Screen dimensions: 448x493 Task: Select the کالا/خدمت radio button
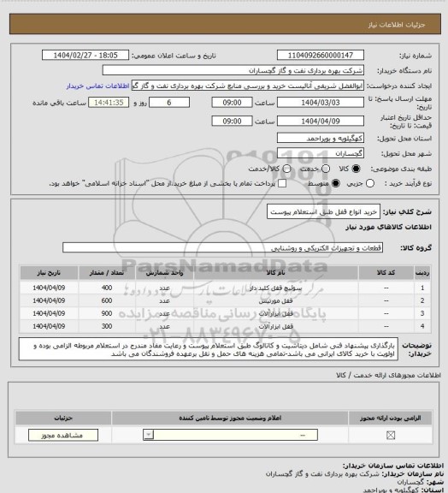(286, 169)
